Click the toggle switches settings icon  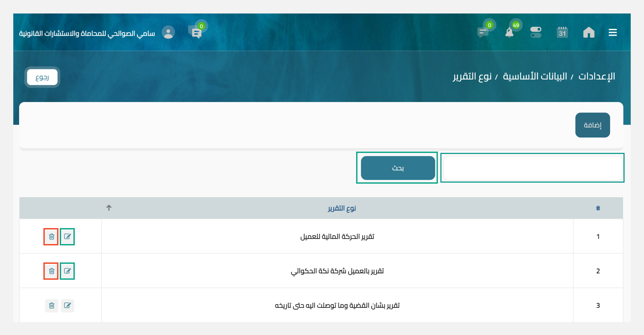(536, 32)
